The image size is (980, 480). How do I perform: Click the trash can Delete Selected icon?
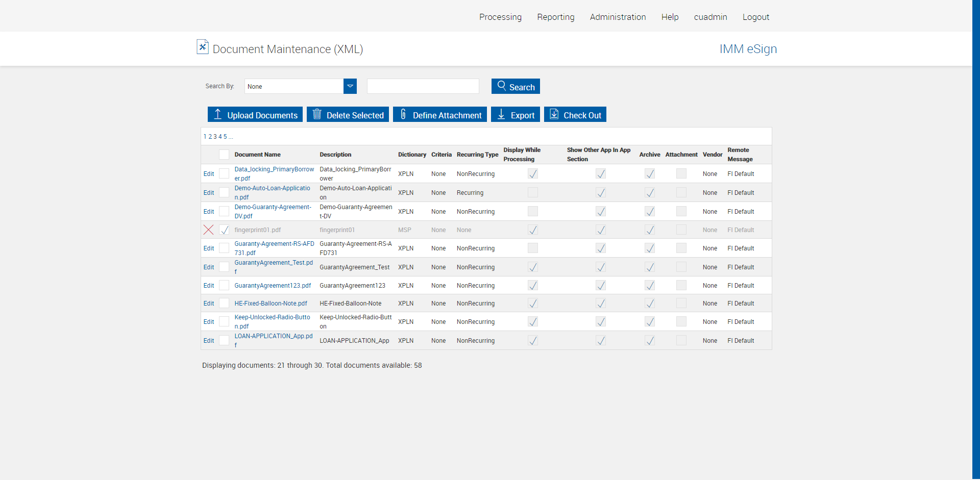317,114
